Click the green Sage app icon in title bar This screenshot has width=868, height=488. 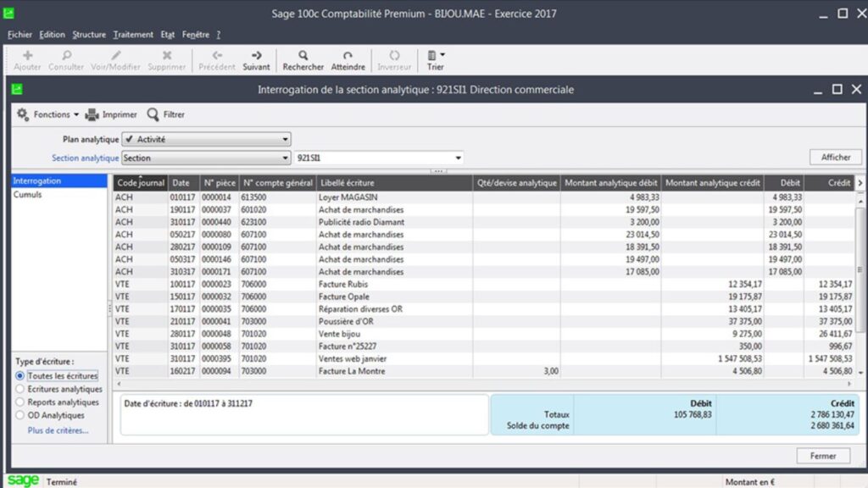pos(8,14)
